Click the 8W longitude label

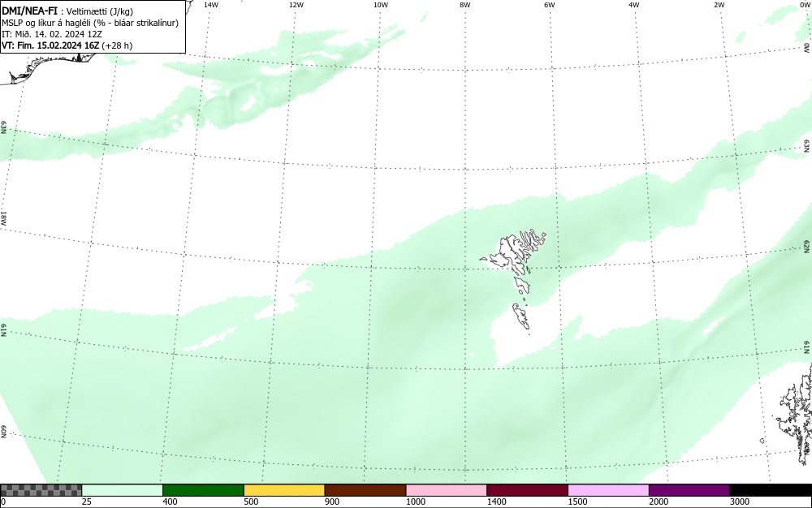click(465, 5)
